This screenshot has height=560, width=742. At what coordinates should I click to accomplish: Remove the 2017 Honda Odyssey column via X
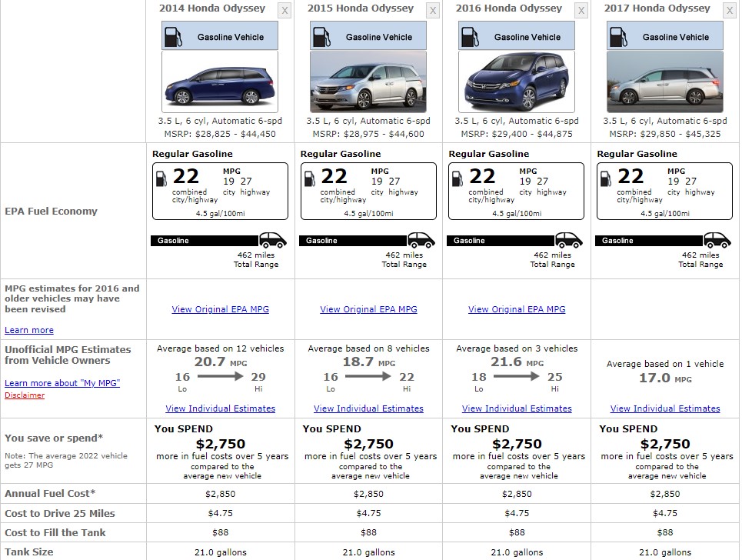(x=730, y=11)
